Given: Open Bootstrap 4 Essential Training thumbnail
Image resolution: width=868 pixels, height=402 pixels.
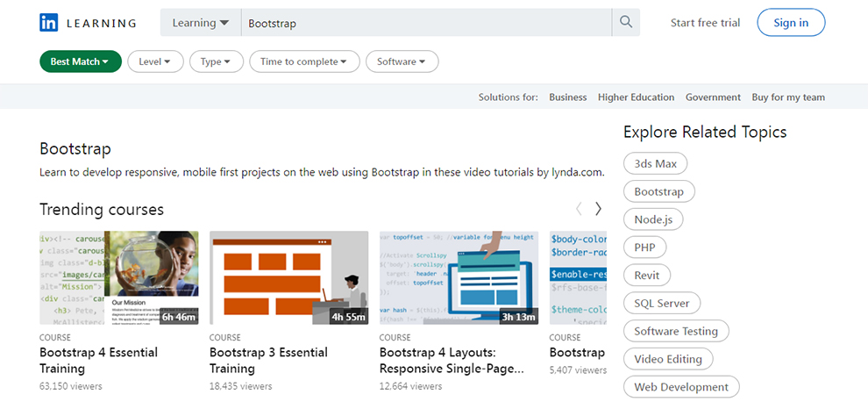Looking at the screenshot, I should 119,277.
